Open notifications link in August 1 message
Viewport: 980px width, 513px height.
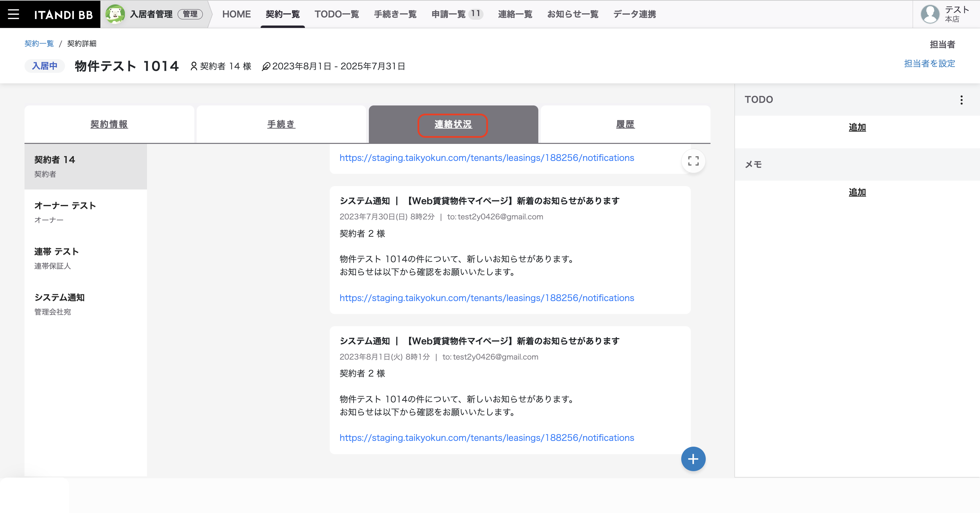487,438
